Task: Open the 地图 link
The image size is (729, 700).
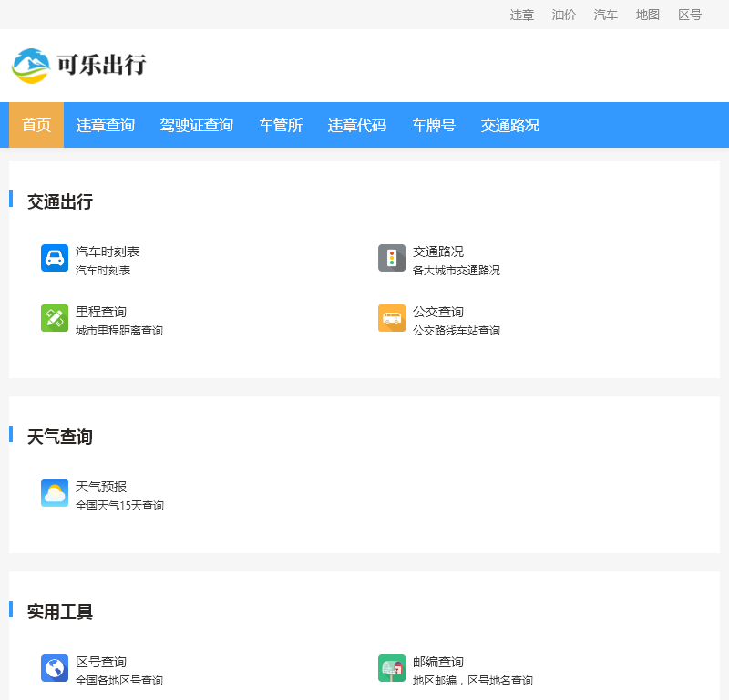Action: (647, 15)
